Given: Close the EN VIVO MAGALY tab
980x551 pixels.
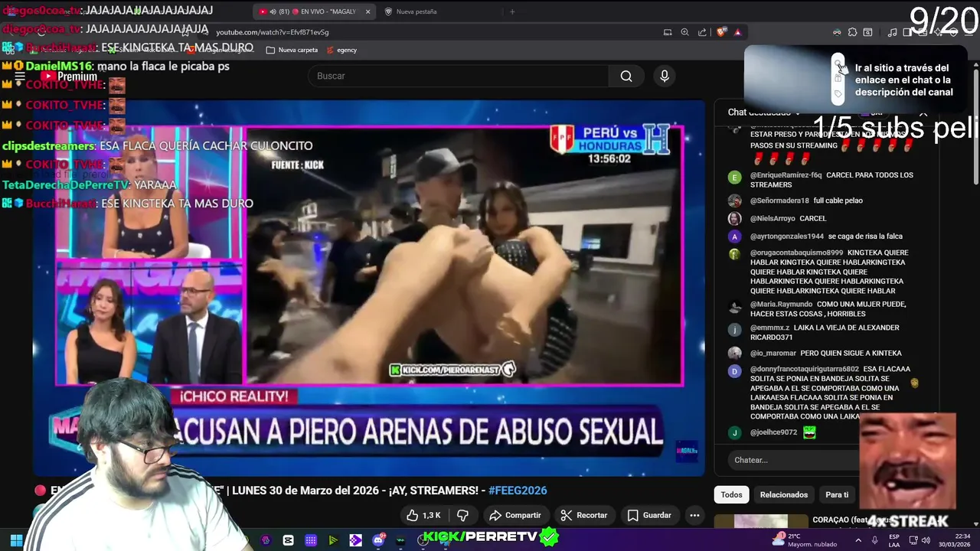Looking at the screenshot, I should 367,11.
